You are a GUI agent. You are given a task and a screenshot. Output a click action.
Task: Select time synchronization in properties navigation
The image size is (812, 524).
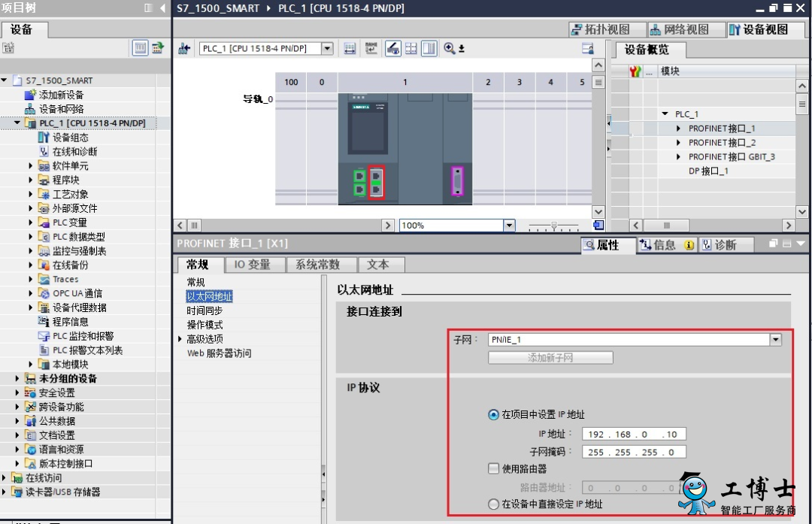point(205,310)
